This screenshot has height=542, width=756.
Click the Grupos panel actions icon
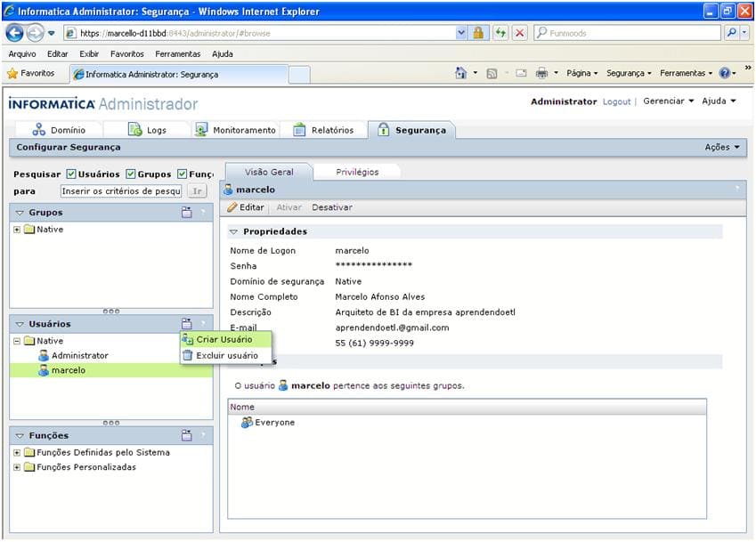click(x=187, y=212)
